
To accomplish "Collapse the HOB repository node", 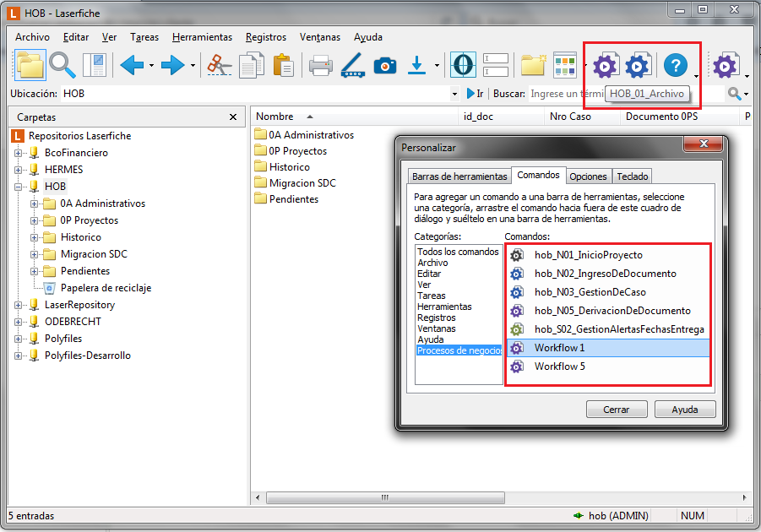I will pyautogui.click(x=18, y=187).
